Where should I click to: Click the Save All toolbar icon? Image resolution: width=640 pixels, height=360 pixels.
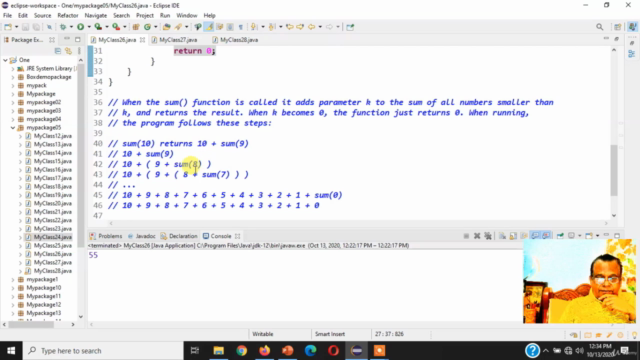(36, 27)
